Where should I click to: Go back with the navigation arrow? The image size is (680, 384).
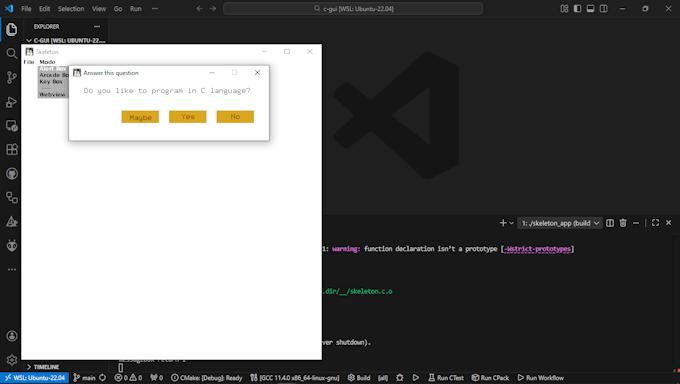(x=199, y=9)
